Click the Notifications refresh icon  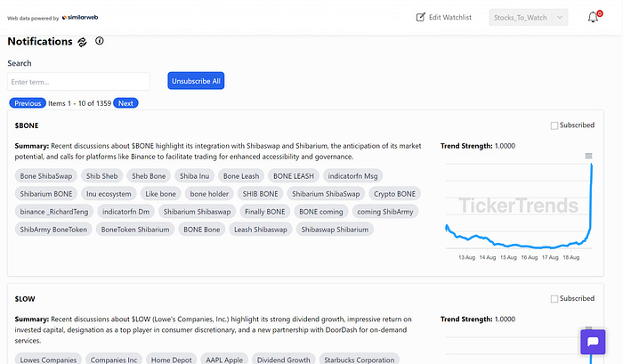(x=82, y=42)
